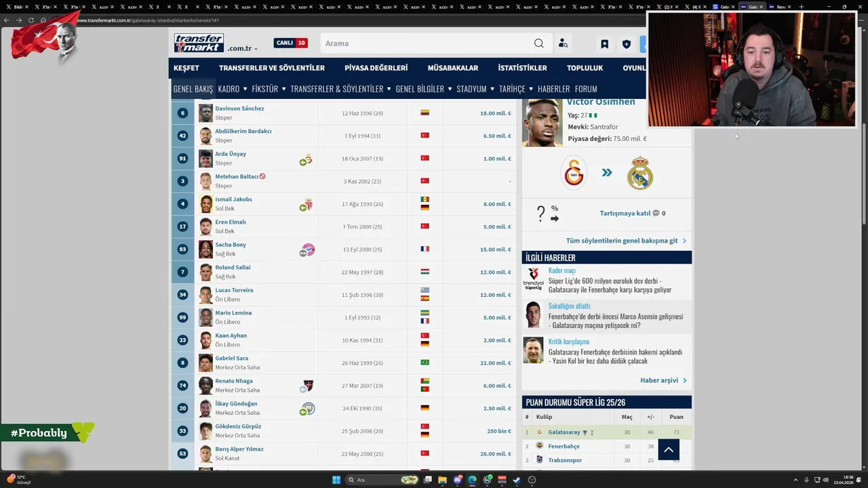Open the 'Haber arşivi' link
This screenshot has height=488, width=868.
[659, 380]
